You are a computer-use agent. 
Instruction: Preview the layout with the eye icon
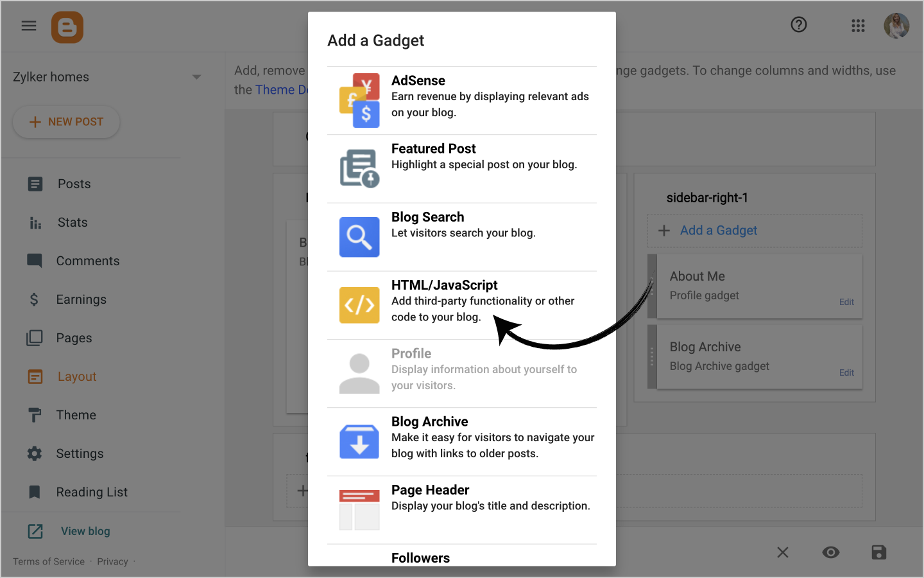click(831, 552)
